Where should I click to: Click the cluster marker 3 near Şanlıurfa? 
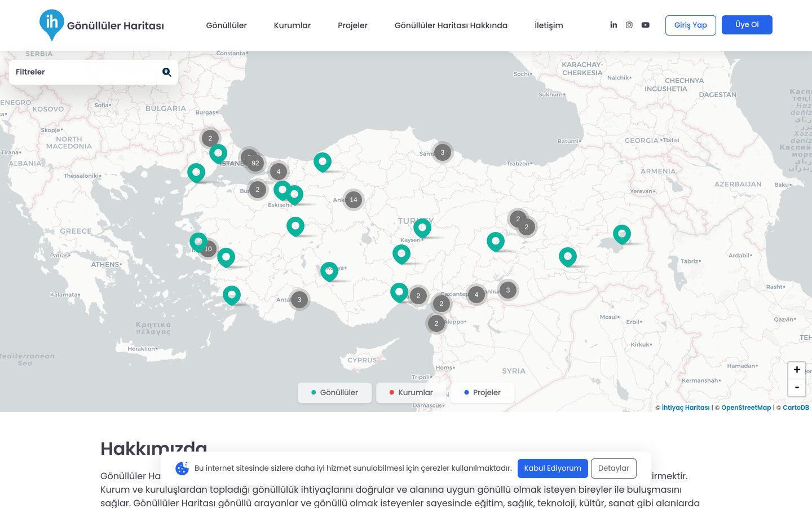click(508, 290)
